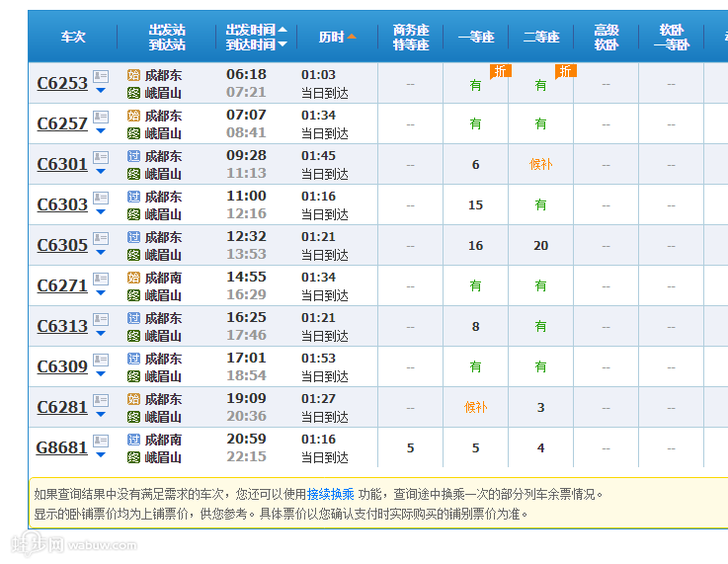Expand the blue arrow under train C6271
The image size is (728, 564).
pyautogui.click(x=101, y=293)
